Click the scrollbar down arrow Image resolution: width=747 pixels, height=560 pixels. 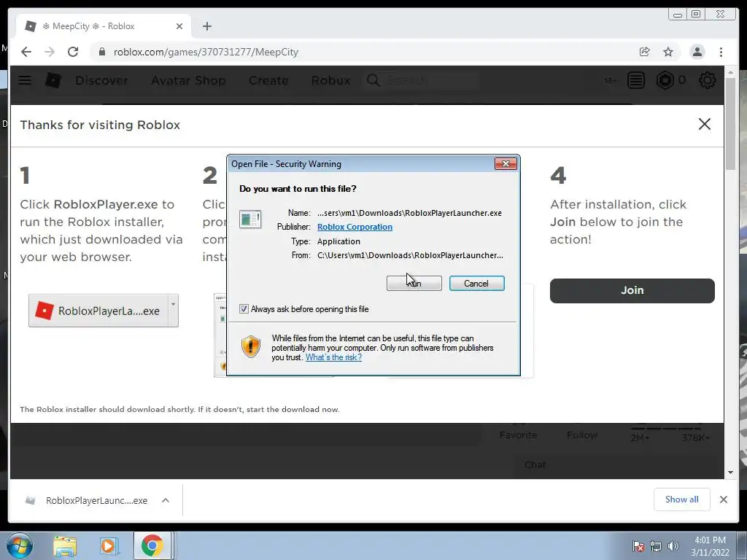(730, 472)
